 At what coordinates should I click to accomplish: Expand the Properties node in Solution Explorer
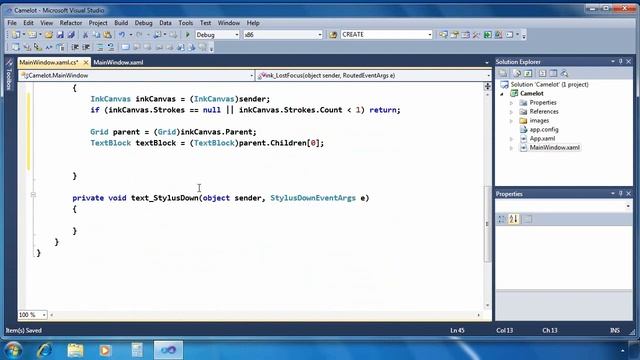511,103
